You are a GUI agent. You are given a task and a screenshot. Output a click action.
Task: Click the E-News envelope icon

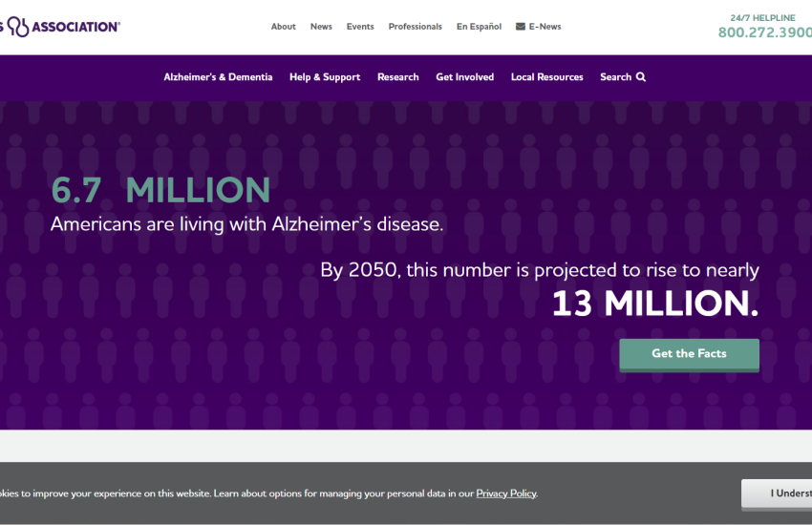pos(521,27)
